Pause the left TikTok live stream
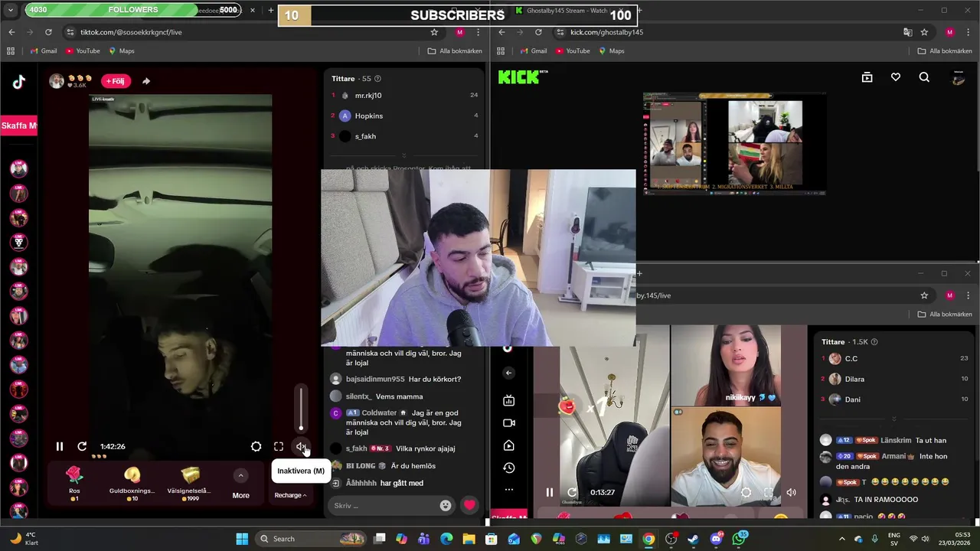980x551 pixels. 59,446
